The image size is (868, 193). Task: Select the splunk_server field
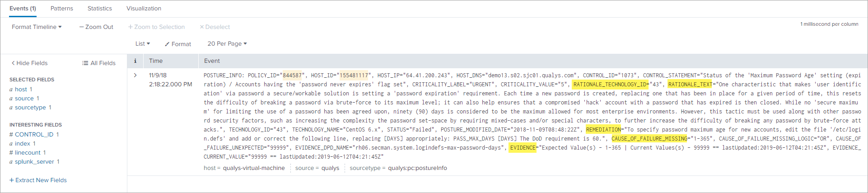[x=34, y=162]
